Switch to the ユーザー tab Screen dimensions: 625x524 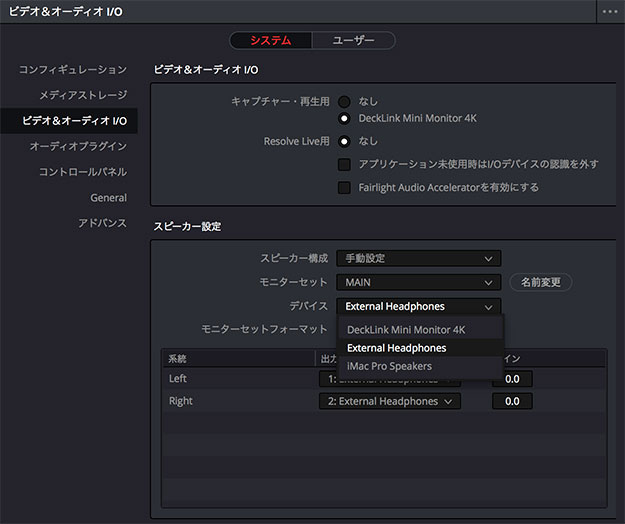[x=352, y=41]
